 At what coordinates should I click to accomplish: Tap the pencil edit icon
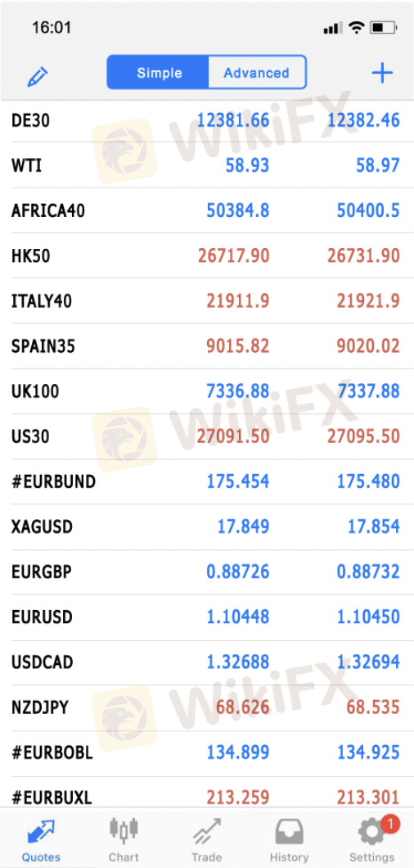(38, 76)
